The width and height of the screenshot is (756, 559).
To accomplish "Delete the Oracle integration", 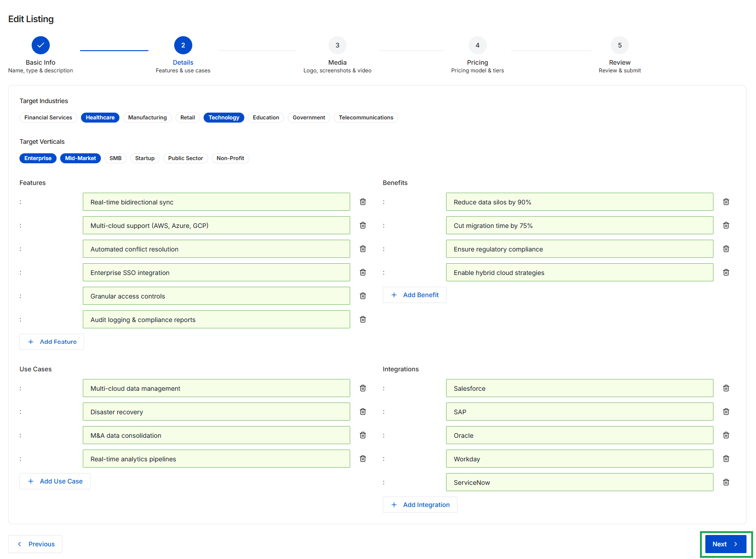I will (726, 435).
